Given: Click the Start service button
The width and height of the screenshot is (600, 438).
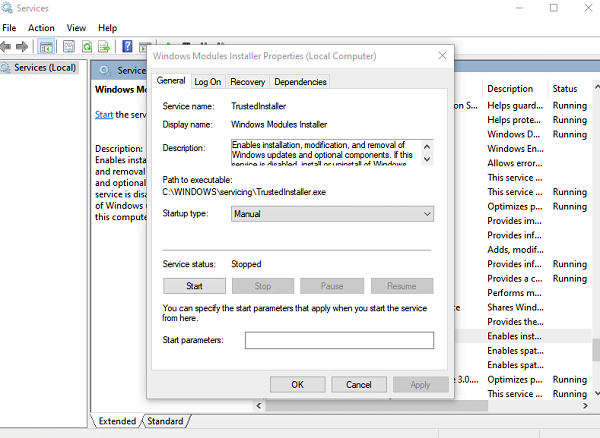Looking at the screenshot, I should pos(194,286).
